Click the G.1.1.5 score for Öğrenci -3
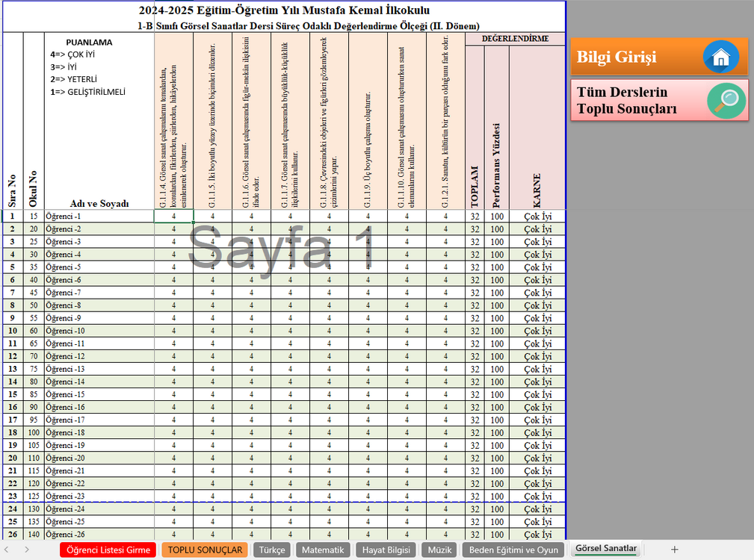The image size is (754, 560). tap(212, 242)
